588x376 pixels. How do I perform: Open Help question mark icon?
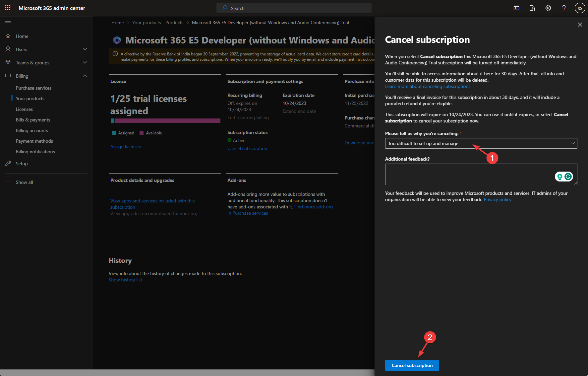pyautogui.click(x=564, y=8)
